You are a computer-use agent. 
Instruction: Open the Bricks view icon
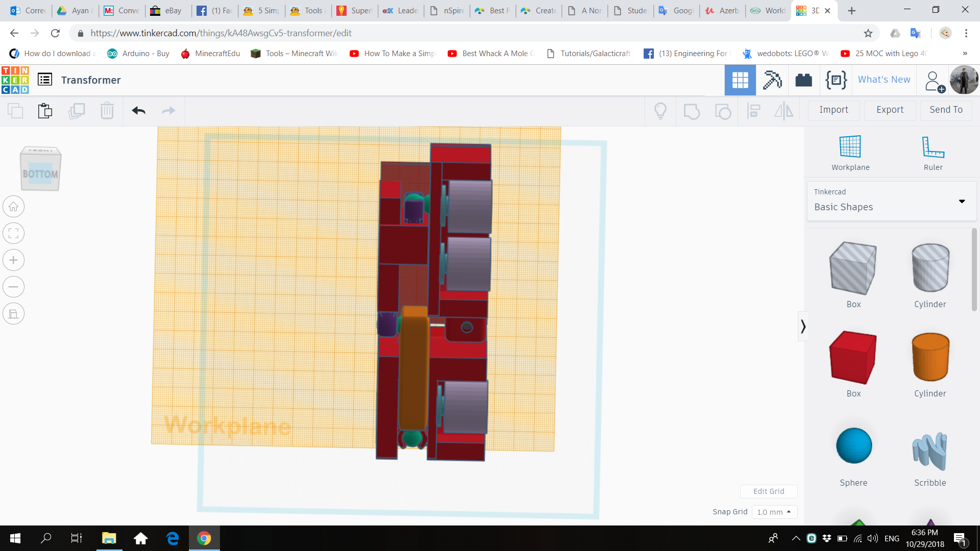[803, 80]
